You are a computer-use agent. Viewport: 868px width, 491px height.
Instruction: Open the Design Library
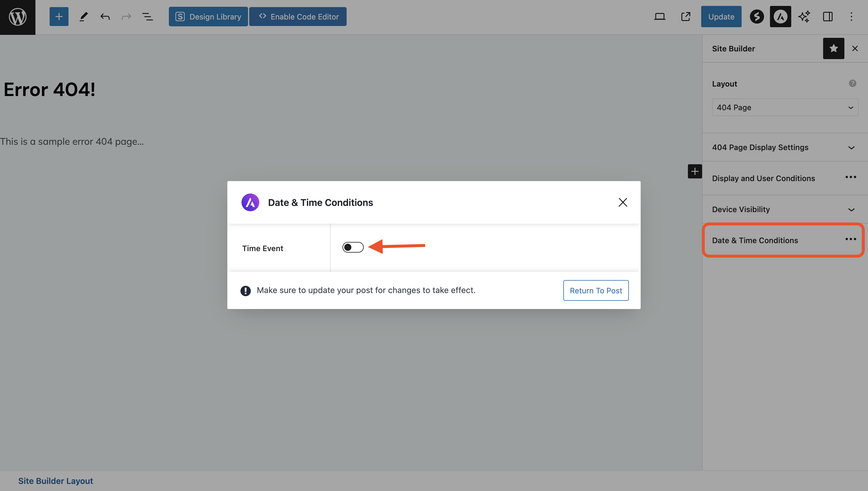208,17
